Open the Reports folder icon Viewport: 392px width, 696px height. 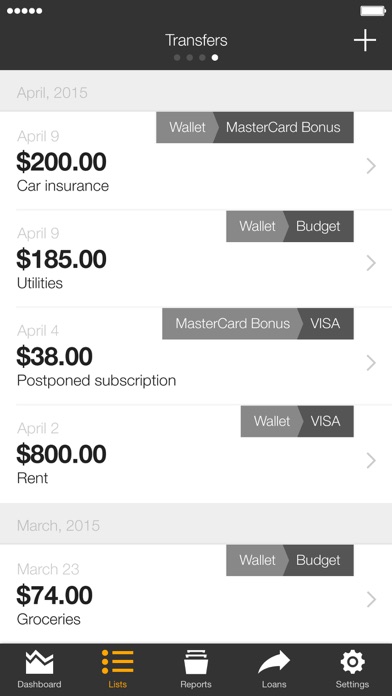point(196,663)
